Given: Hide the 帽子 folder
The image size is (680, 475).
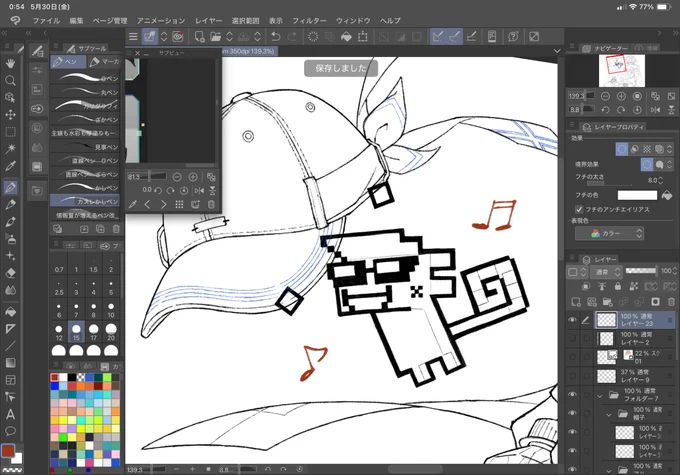Looking at the screenshot, I should [572, 413].
